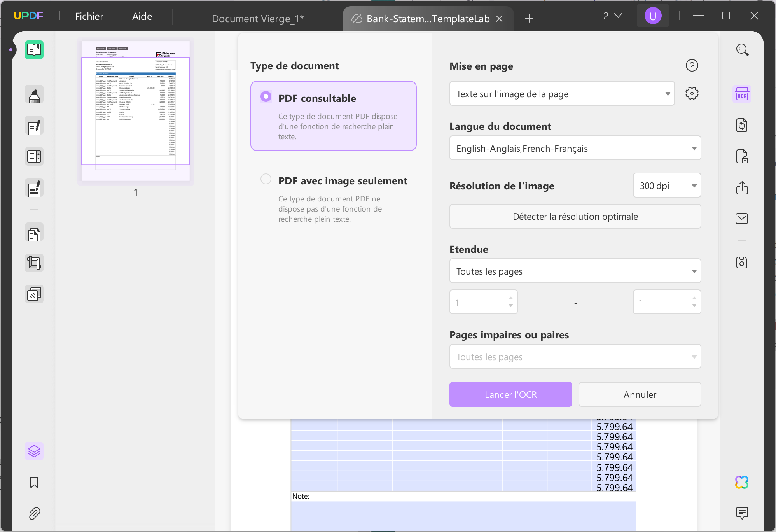Click the Type de document heading

pos(295,66)
